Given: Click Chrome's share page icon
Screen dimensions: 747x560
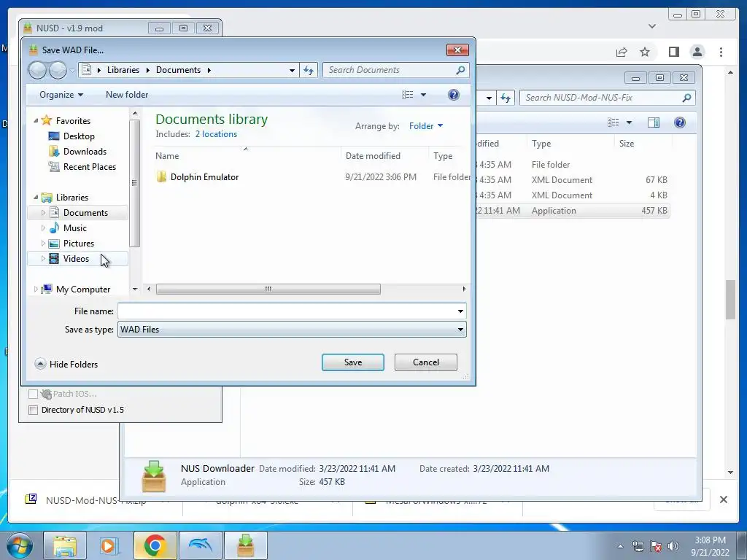Looking at the screenshot, I should tap(622, 52).
